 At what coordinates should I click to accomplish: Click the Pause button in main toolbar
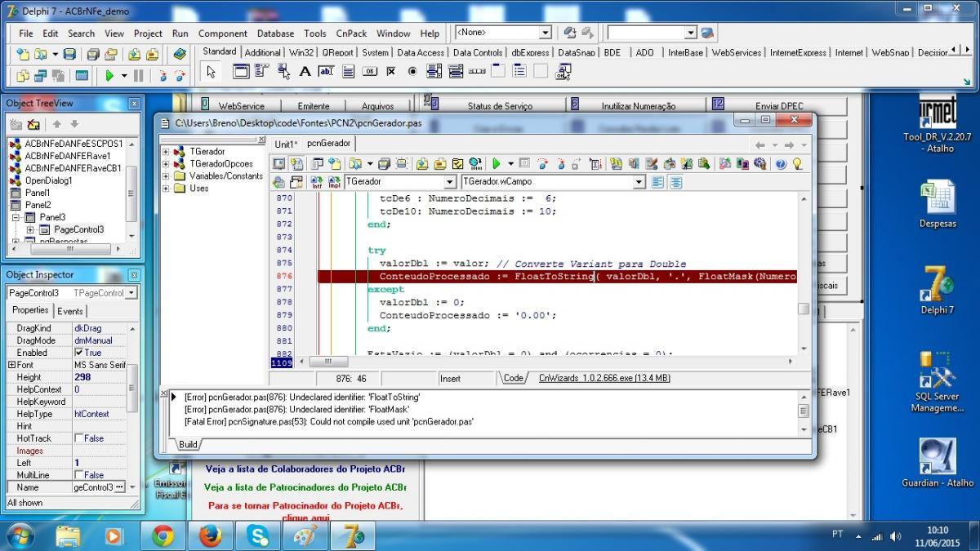click(x=138, y=75)
